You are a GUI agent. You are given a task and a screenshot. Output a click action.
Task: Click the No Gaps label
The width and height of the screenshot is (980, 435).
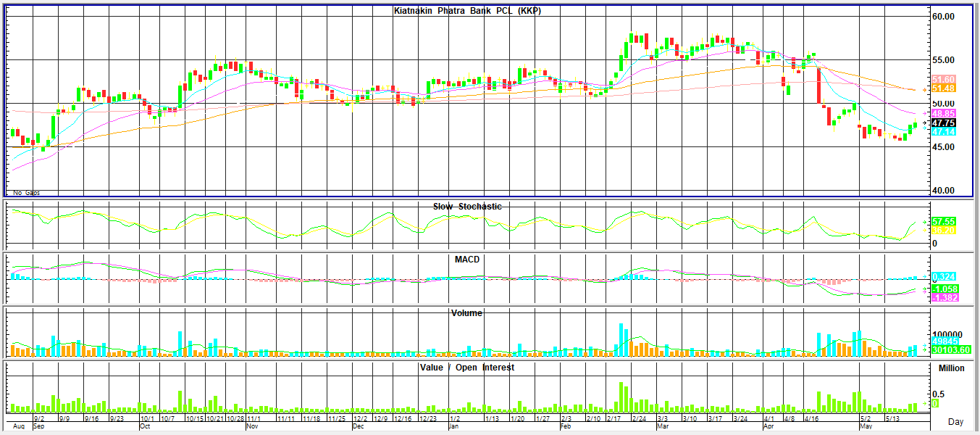click(27, 193)
